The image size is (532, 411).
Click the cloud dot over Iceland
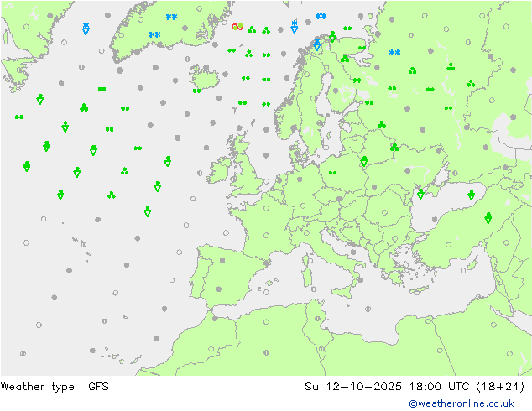point(206,68)
